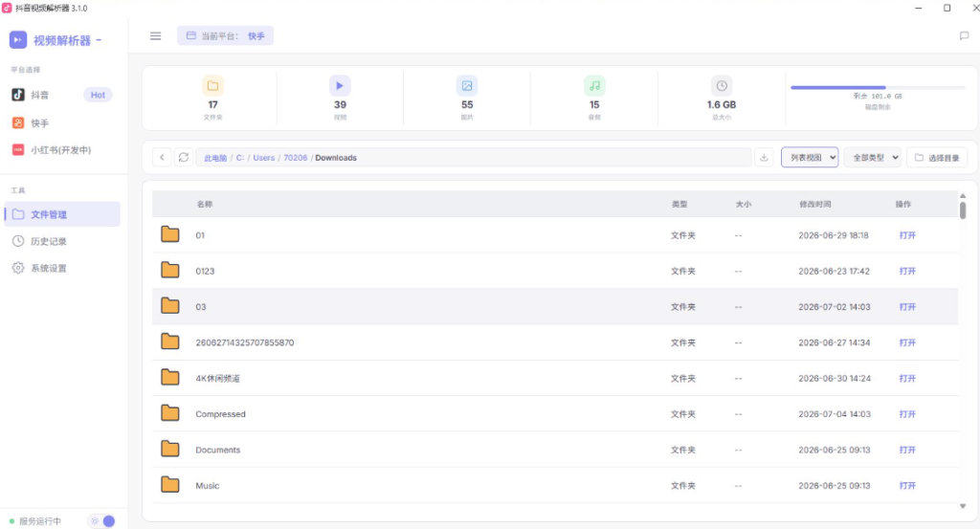
Task: Go back with the left arrow button
Action: coord(162,158)
